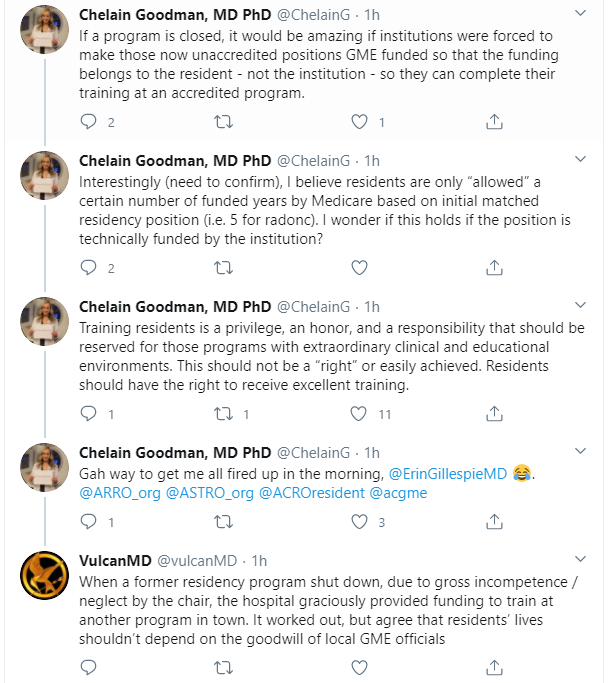
Task: Like the VulcanMD tweet
Action: click(359, 667)
